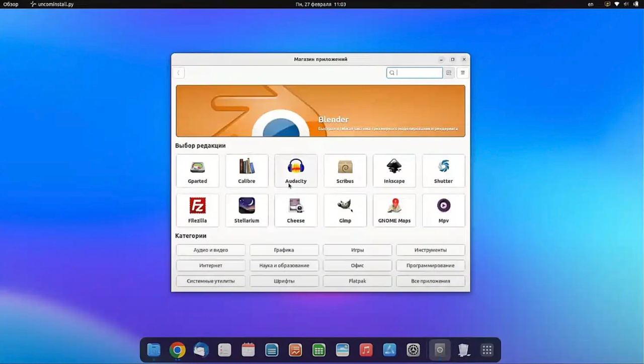
Task: Browse the Игры category
Action: (357, 250)
